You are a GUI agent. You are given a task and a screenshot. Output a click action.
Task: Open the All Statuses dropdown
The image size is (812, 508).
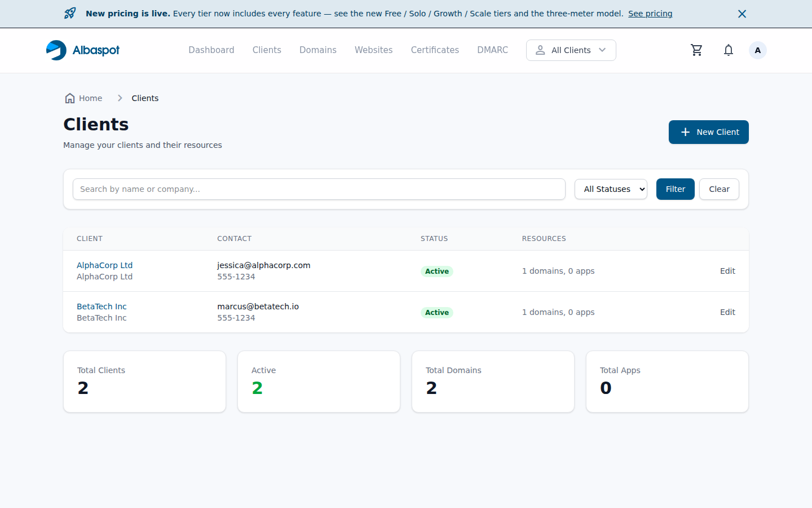[x=611, y=189]
